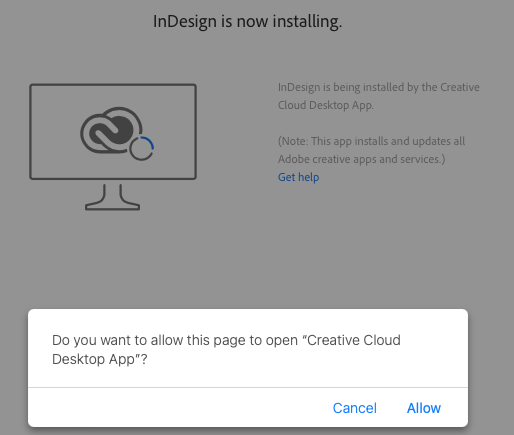
Task: Click the 'InDesign is being installed' paragraph
Action: tap(379, 96)
